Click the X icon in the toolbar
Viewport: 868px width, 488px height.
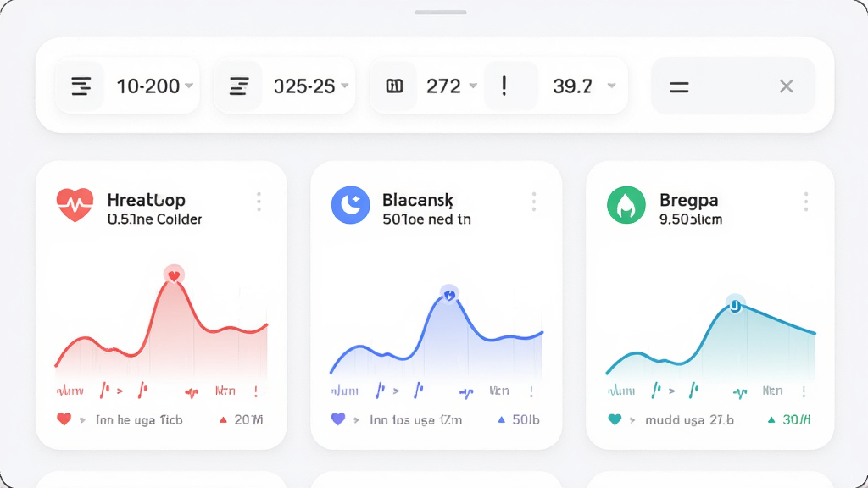(787, 86)
